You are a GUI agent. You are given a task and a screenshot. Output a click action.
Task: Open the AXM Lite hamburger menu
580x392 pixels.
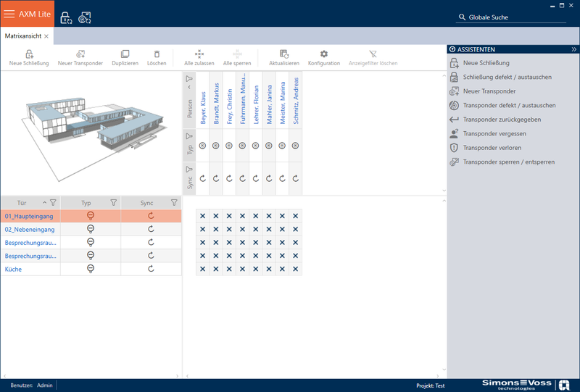pyautogui.click(x=9, y=14)
